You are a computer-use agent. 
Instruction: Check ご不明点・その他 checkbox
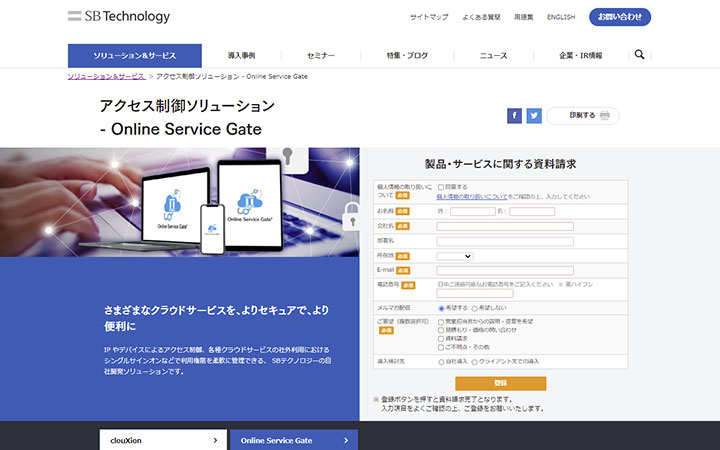tap(441, 347)
